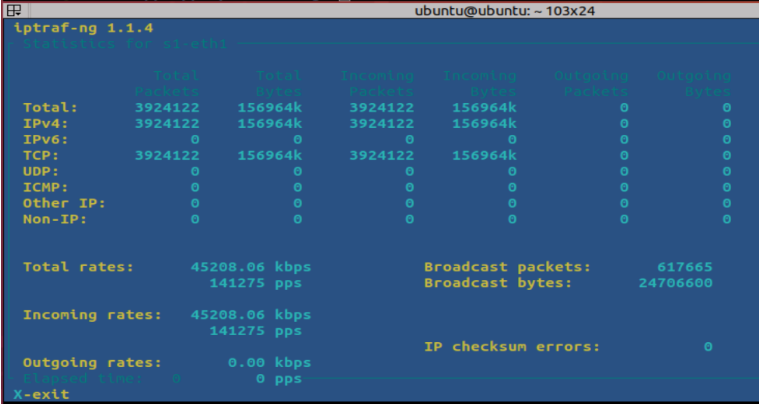
Task: Select the 'Total Bytes' column header
Action: 279,84
